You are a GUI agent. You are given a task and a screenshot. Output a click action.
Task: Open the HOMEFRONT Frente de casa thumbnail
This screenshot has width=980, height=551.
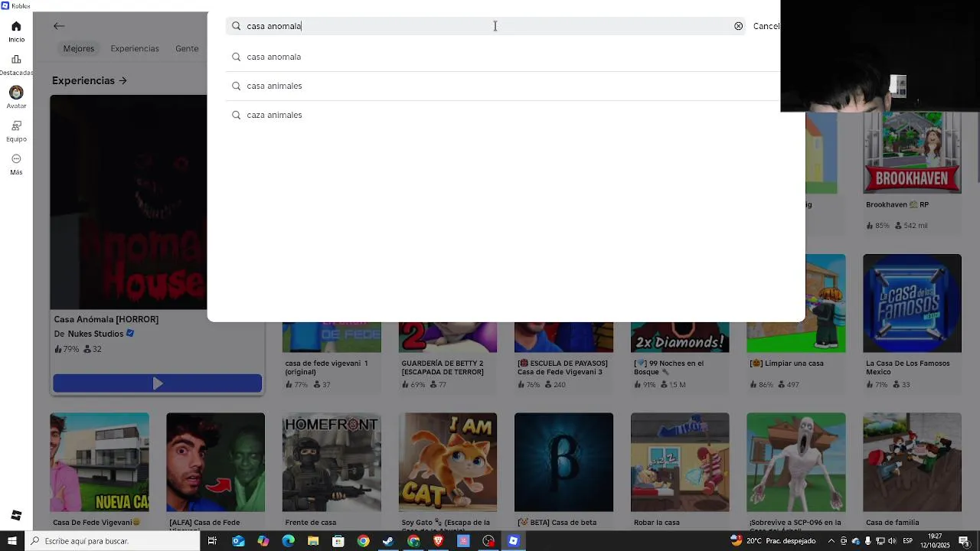pos(332,462)
